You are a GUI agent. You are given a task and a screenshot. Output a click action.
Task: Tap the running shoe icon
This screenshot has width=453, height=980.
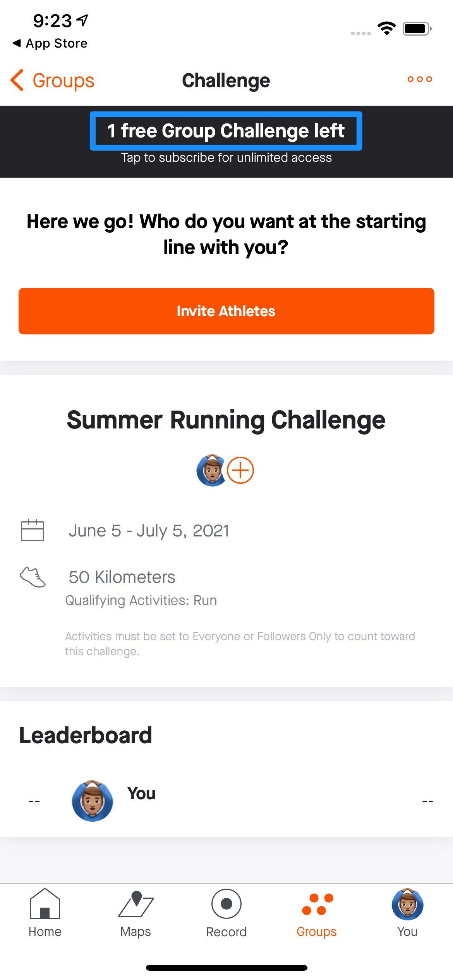point(33,577)
